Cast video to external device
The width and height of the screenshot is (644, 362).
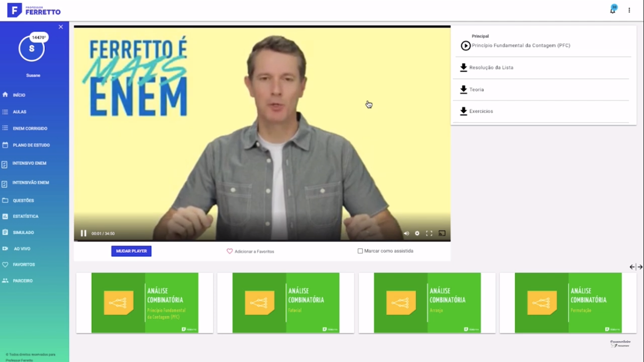coord(442,233)
